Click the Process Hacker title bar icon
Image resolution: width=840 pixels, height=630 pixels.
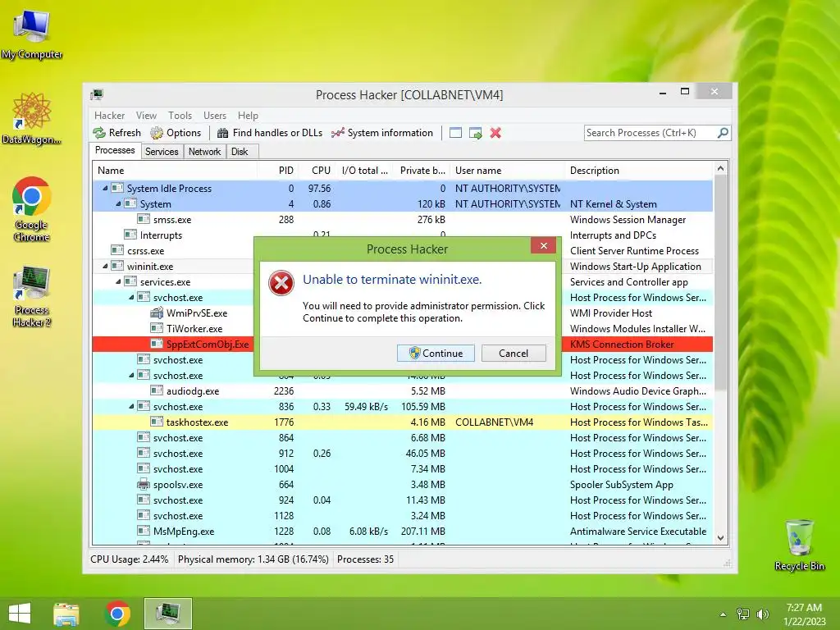(97, 95)
